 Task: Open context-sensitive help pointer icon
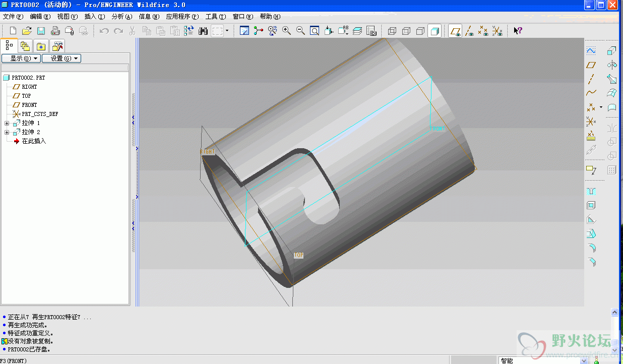coord(518,31)
